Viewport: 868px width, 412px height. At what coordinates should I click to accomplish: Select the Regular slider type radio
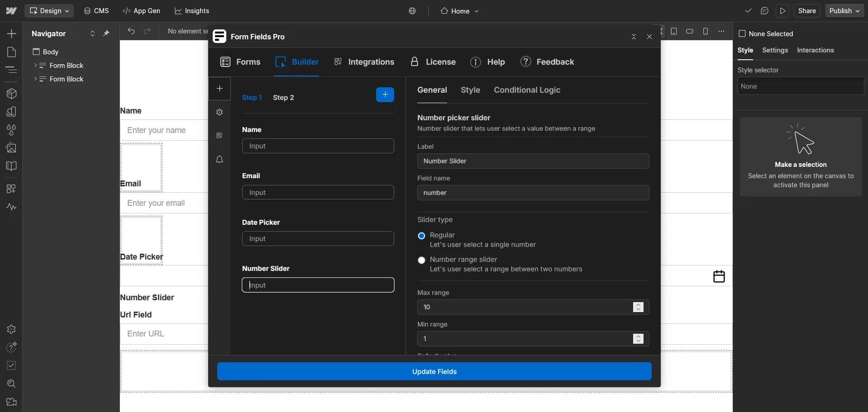421,236
